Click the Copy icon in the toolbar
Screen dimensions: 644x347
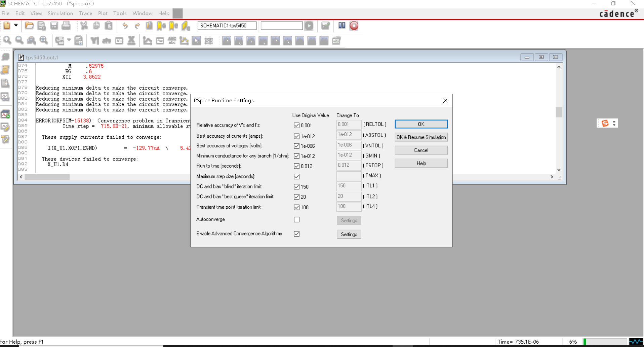point(96,26)
